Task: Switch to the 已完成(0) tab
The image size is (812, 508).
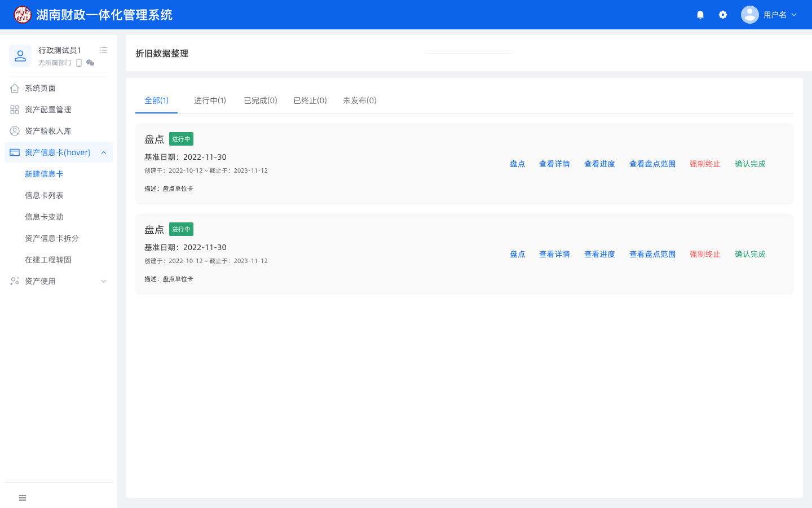Action: point(260,100)
